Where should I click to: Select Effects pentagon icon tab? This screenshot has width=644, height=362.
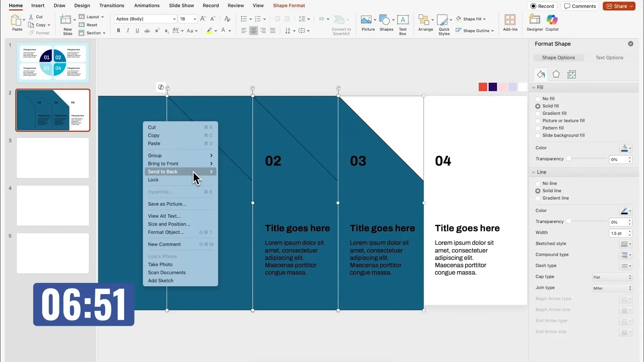pyautogui.click(x=556, y=74)
